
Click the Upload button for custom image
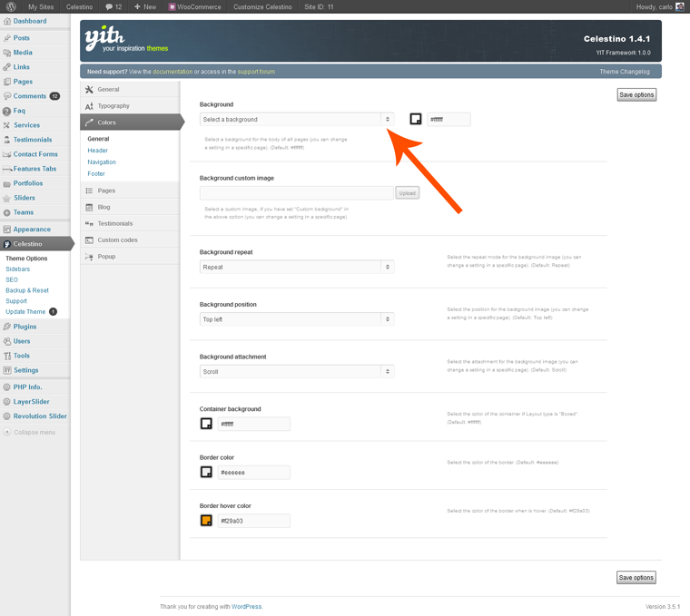[x=408, y=193]
